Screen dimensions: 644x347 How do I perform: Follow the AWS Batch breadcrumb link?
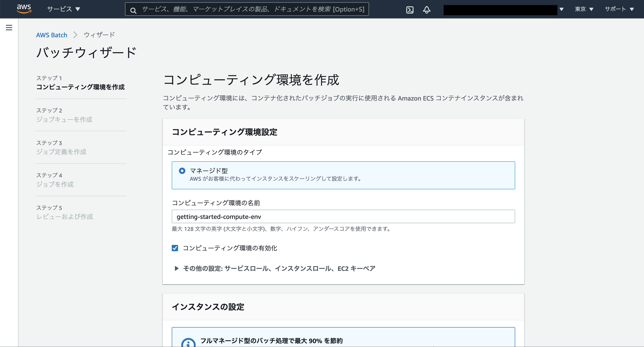point(52,35)
